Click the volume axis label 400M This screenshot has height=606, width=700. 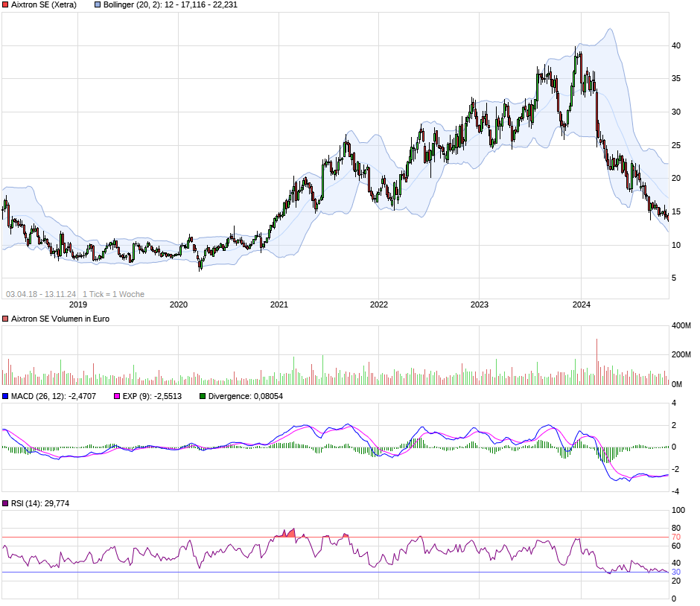pos(681,326)
